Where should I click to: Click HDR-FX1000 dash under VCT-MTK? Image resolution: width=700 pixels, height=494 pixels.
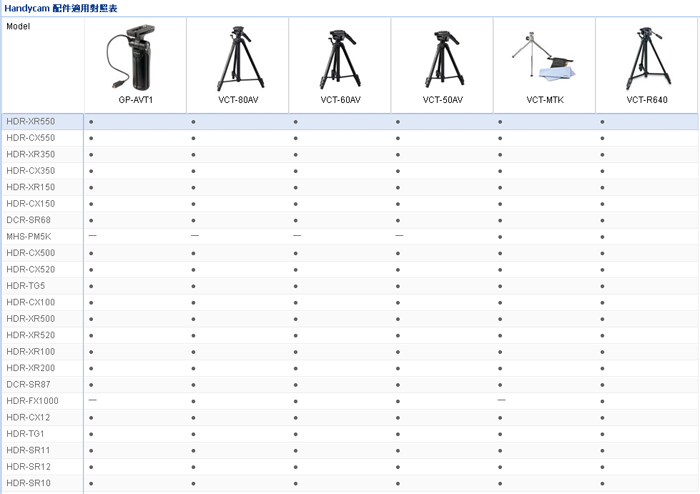[x=501, y=400]
